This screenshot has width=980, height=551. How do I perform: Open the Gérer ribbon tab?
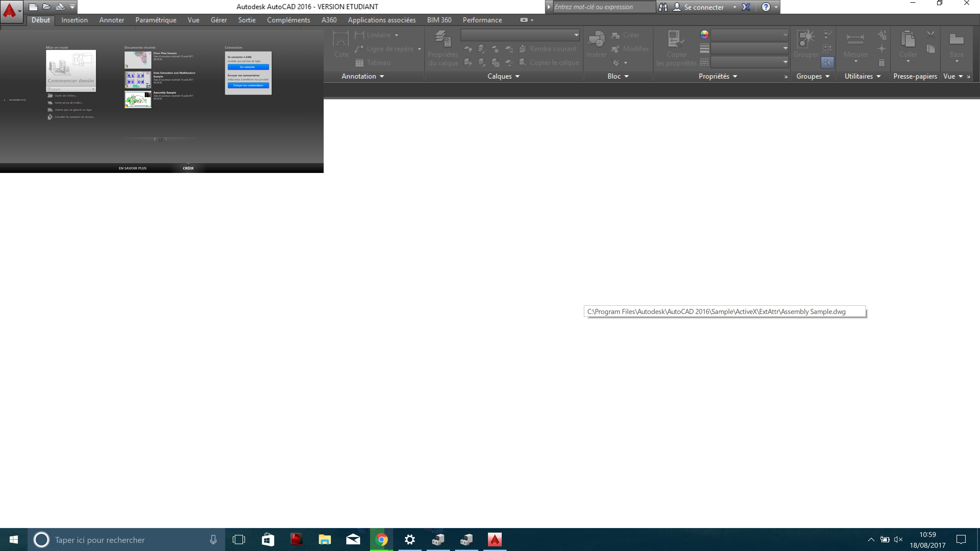[x=219, y=20]
